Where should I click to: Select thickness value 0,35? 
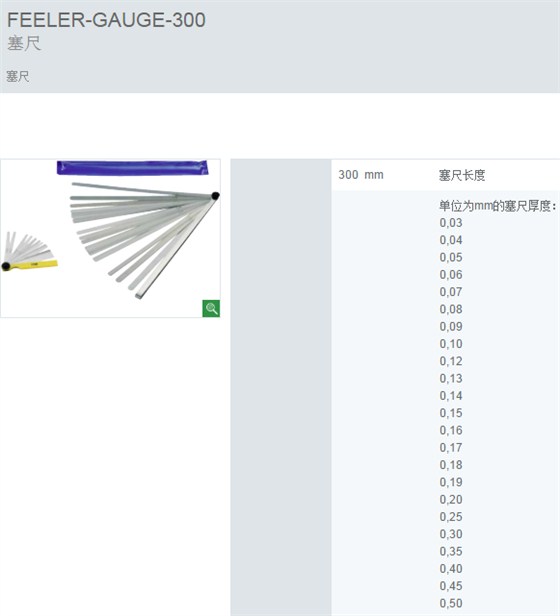[451, 551]
